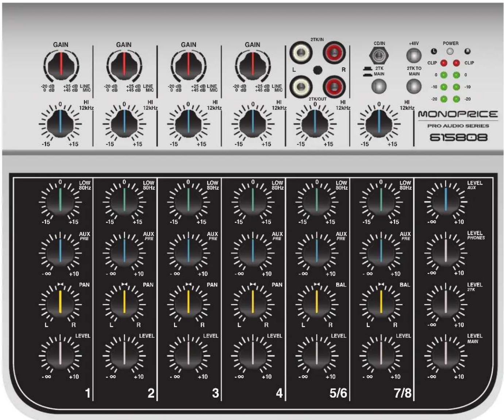Image resolution: width=504 pixels, height=420 pixels.
Task: Click the channel 1 LEVEL knob
Action: (60, 354)
